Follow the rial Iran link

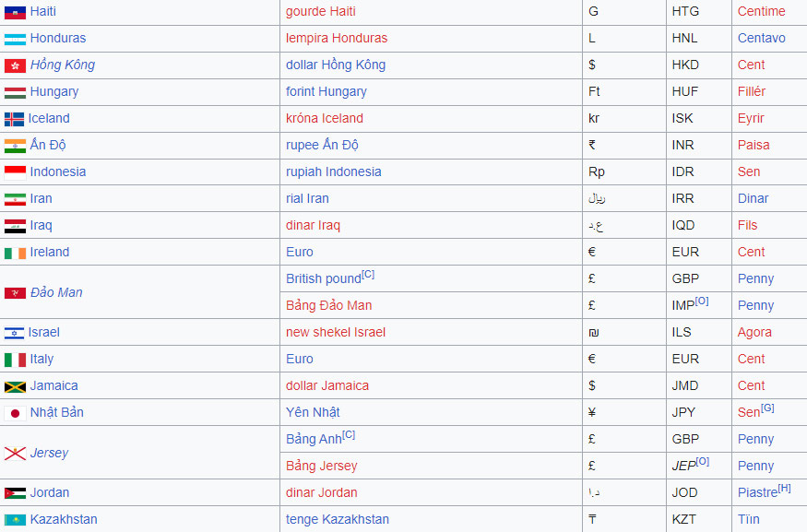pos(307,199)
